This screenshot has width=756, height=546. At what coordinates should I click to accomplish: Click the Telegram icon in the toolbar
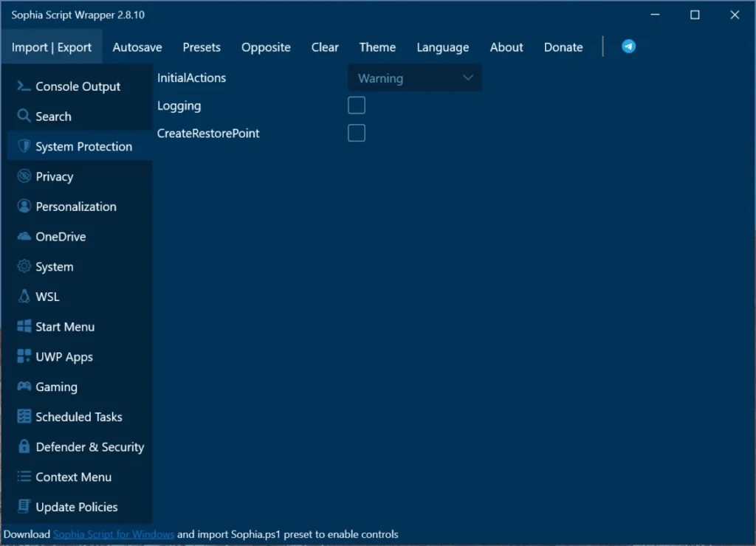coord(628,46)
